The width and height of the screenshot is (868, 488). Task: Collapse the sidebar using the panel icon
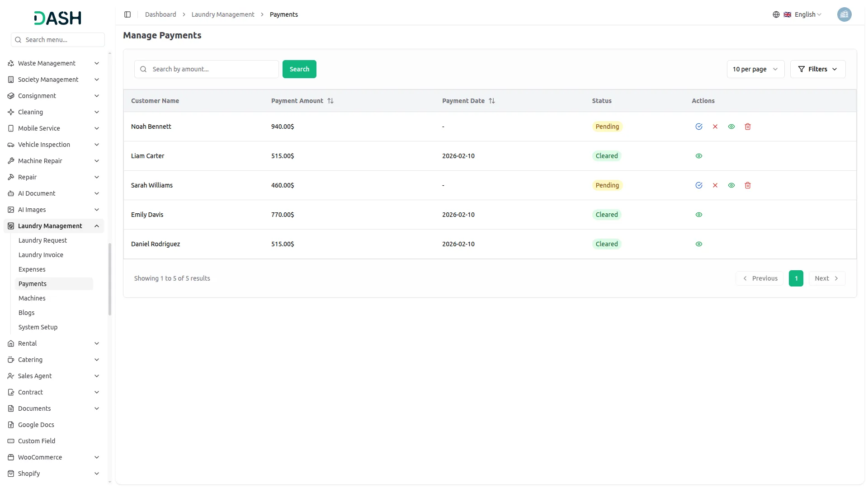tap(127, 14)
